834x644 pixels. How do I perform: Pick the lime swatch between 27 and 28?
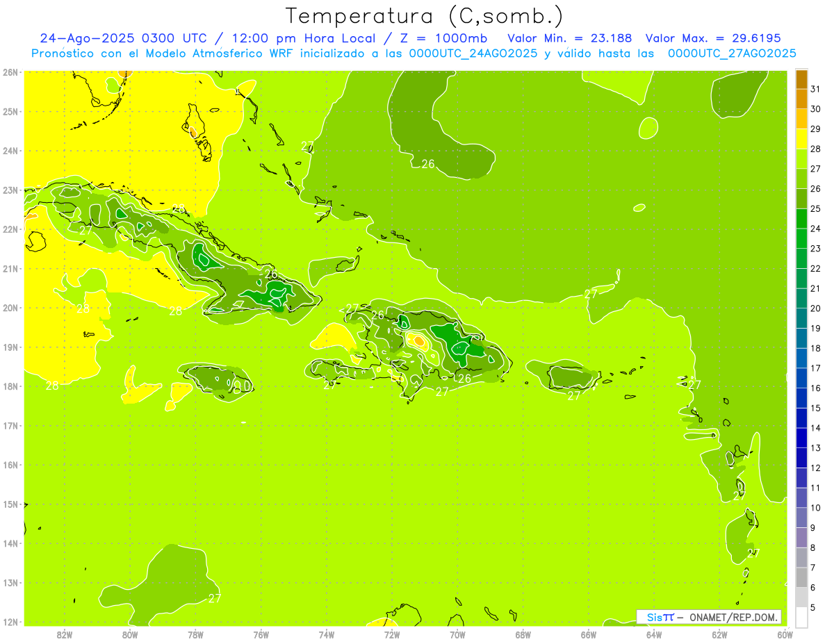801,159
